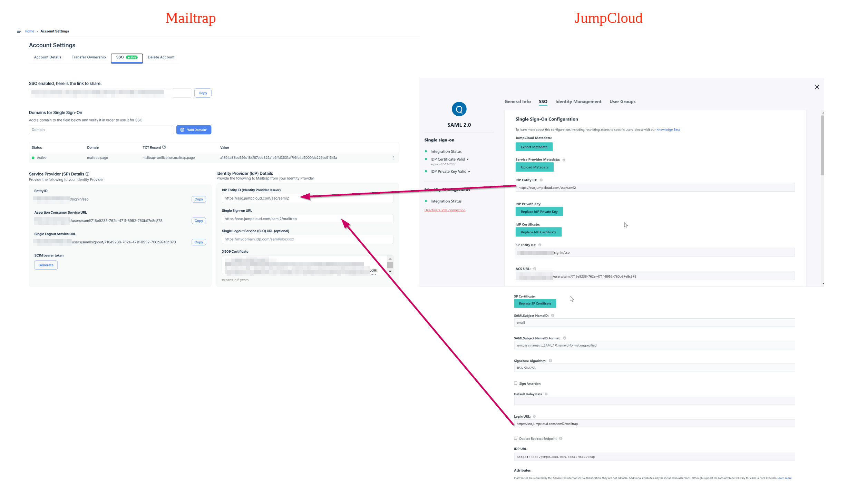
Task: Copy the SP Entity ID in Mailtrap
Action: (x=198, y=199)
